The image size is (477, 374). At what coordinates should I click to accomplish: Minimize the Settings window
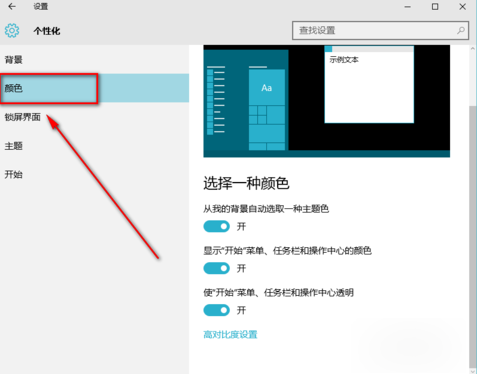(407, 7)
